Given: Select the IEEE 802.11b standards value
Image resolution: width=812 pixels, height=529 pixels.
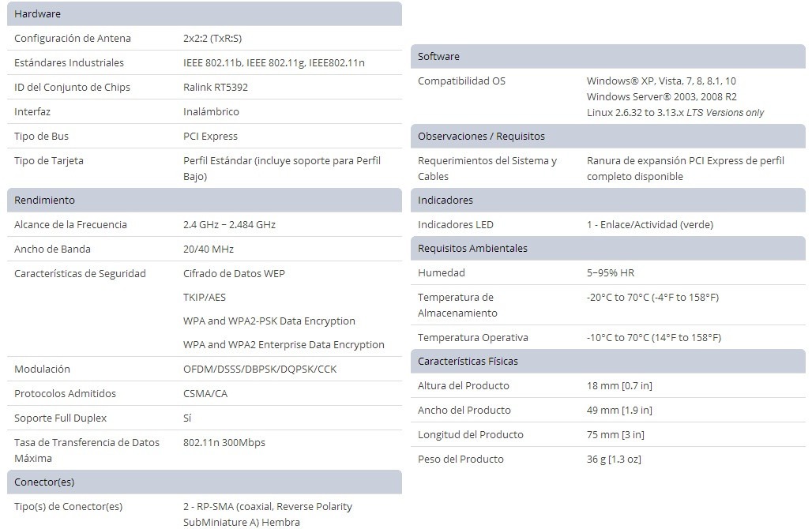Looking at the screenshot, I should tap(274, 62).
